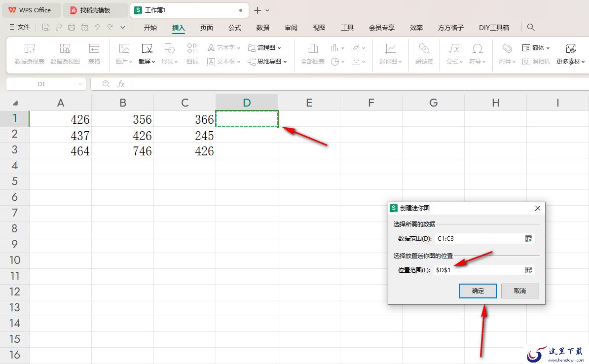
Task: Open Sparklines (迷你图) tool
Action: coord(390,54)
